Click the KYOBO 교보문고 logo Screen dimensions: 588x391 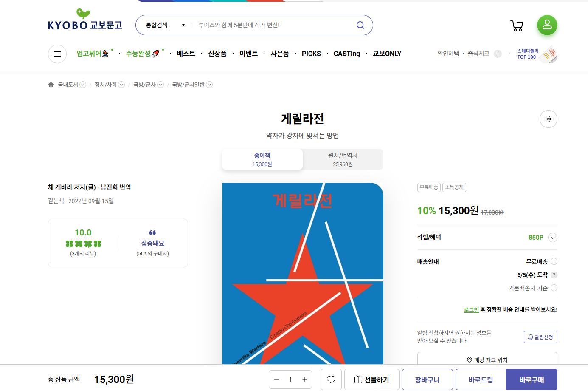coord(85,20)
